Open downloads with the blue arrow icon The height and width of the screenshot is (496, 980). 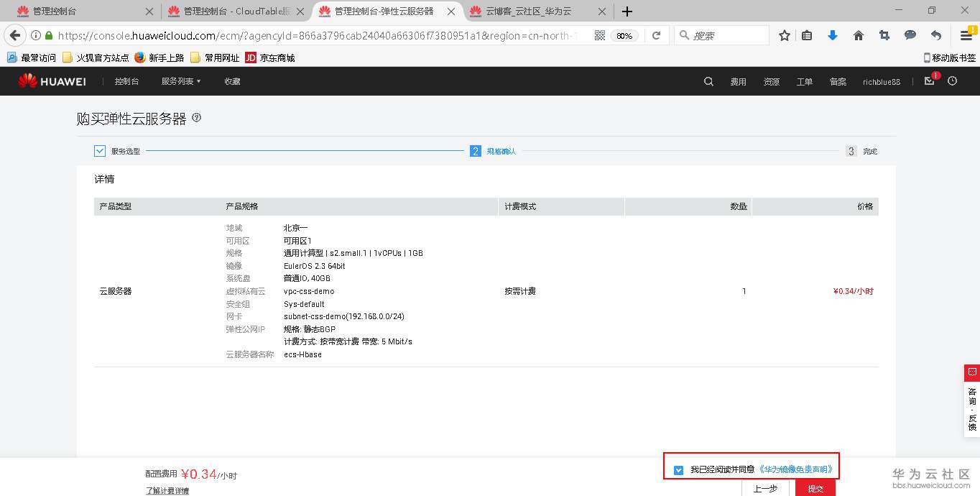[x=833, y=35]
